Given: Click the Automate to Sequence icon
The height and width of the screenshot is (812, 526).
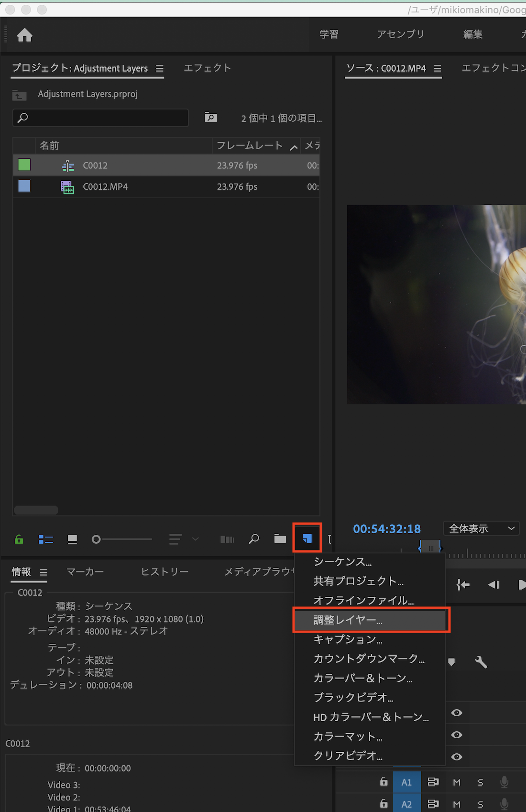Looking at the screenshot, I should 227,539.
